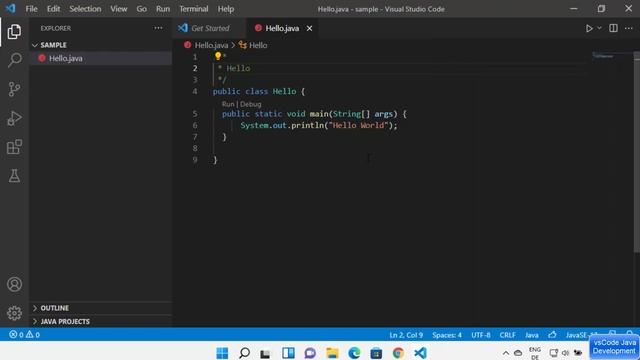Open the View menu
This screenshot has height=360, width=640.
[119, 9]
